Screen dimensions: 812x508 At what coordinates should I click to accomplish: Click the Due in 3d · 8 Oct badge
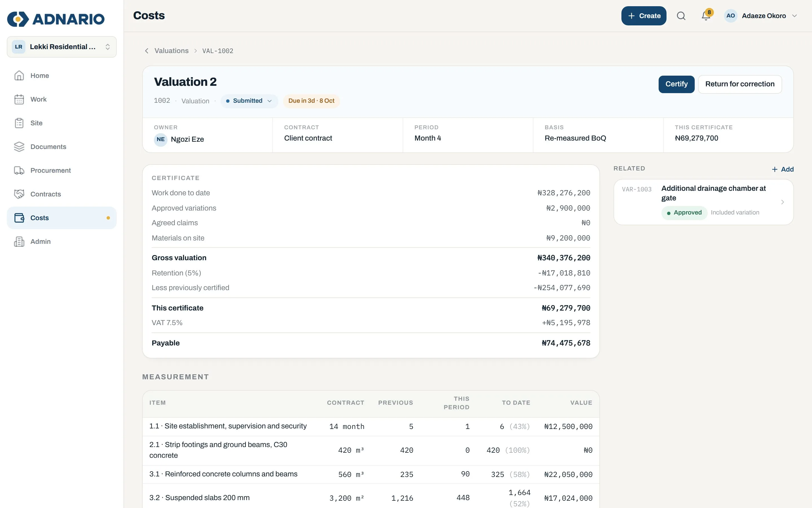pyautogui.click(x=311, y=101)
